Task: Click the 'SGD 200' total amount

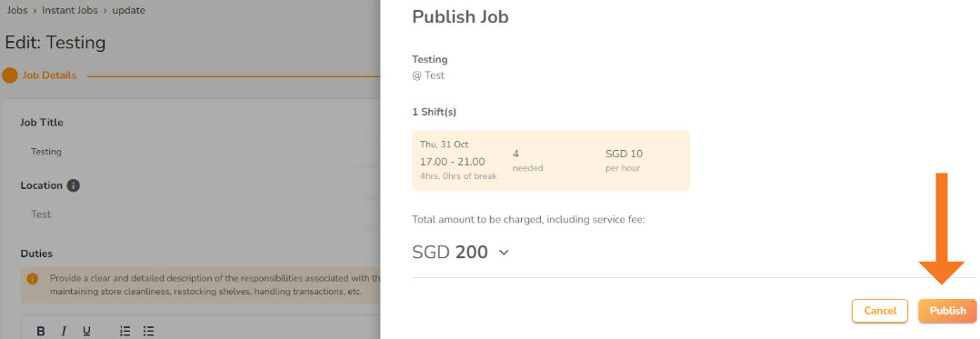Action: (450, 253)
